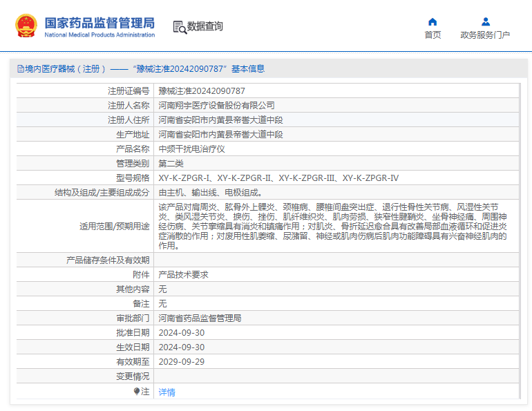Click 第二类 management category value
Image resolution: width=532 pixels, height=411 pixels.
171,164
